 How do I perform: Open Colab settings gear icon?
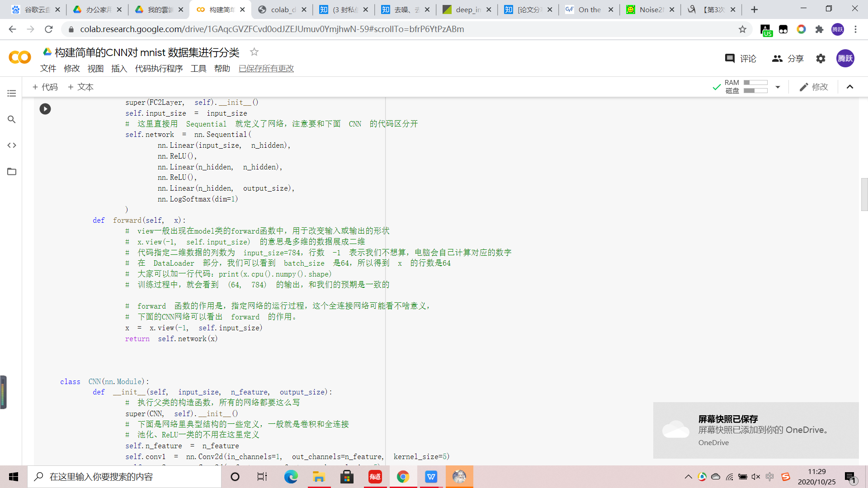821,59
